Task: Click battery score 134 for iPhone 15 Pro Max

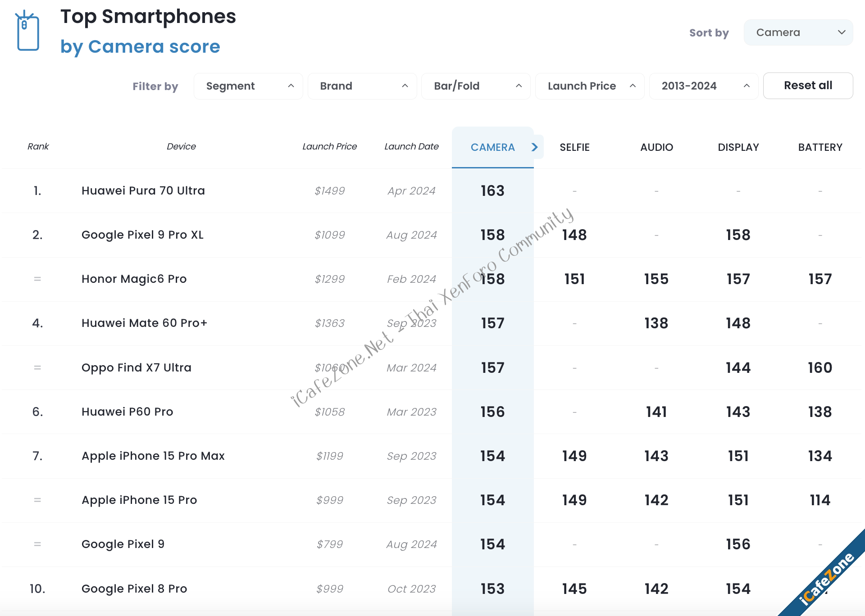Action: [x=820, y=456]
